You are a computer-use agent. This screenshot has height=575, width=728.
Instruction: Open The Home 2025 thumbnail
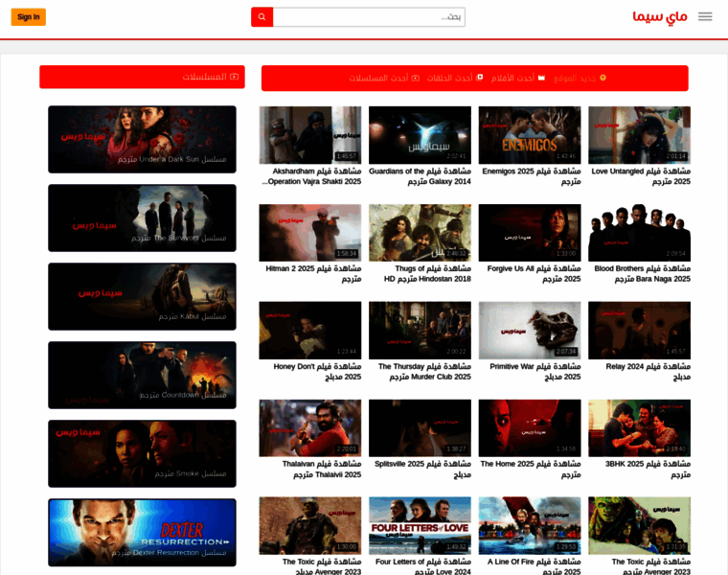[530, 428]
